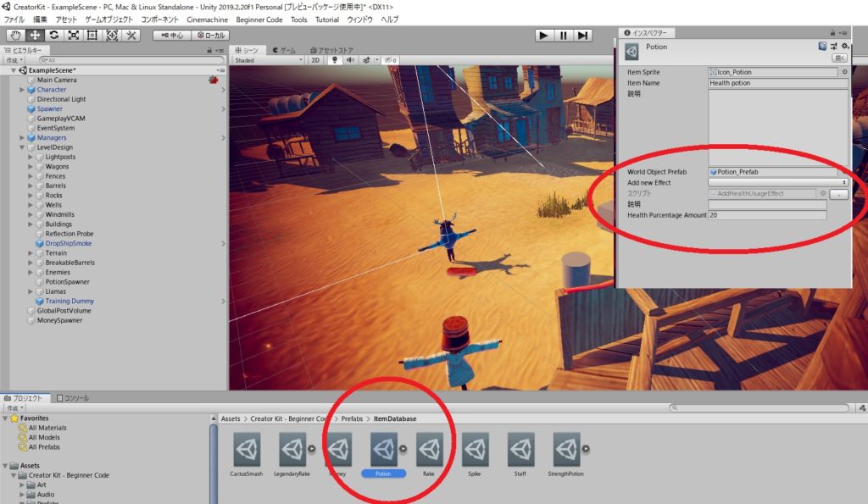Click the Step frame button

(582, 36)
